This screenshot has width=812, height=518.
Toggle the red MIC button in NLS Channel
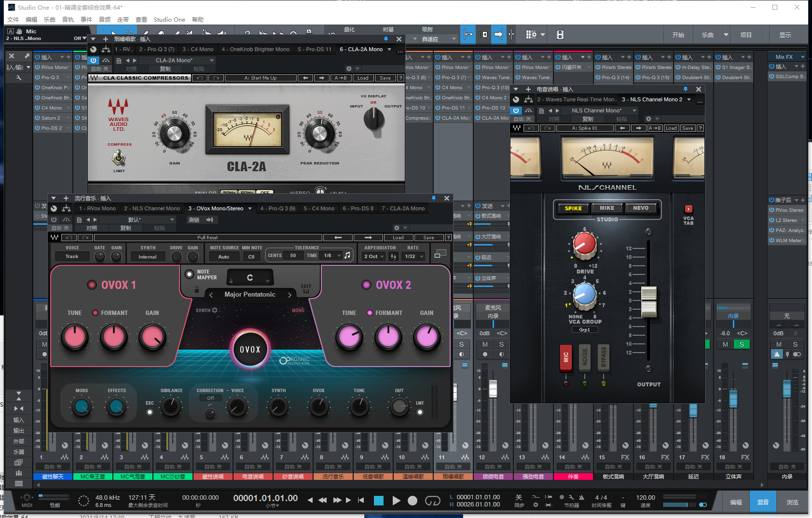click(x=566, y=358)
